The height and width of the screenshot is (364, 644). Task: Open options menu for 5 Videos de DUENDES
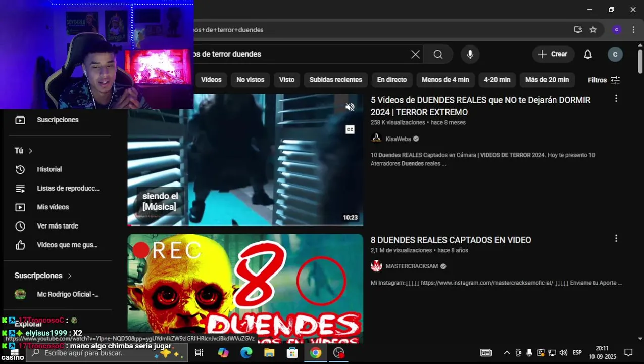click(616, 99)
